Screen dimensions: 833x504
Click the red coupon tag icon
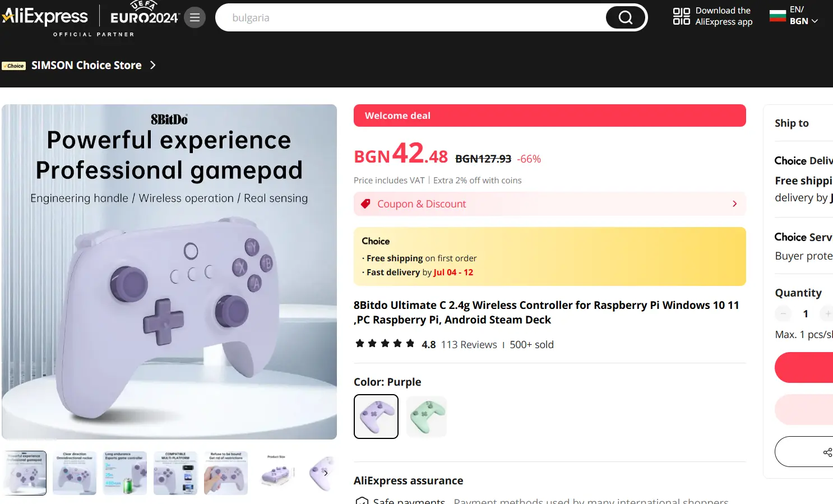coord(365,204)
